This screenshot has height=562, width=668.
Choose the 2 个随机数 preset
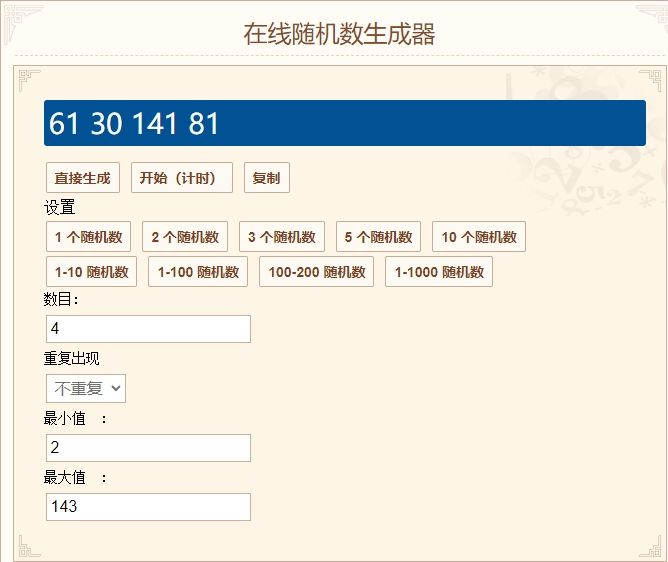185,236
